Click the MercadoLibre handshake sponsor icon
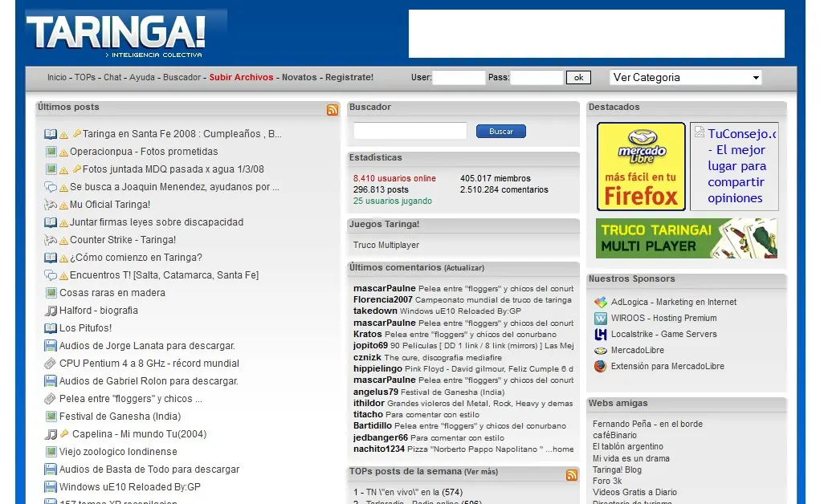 point(601,350)
